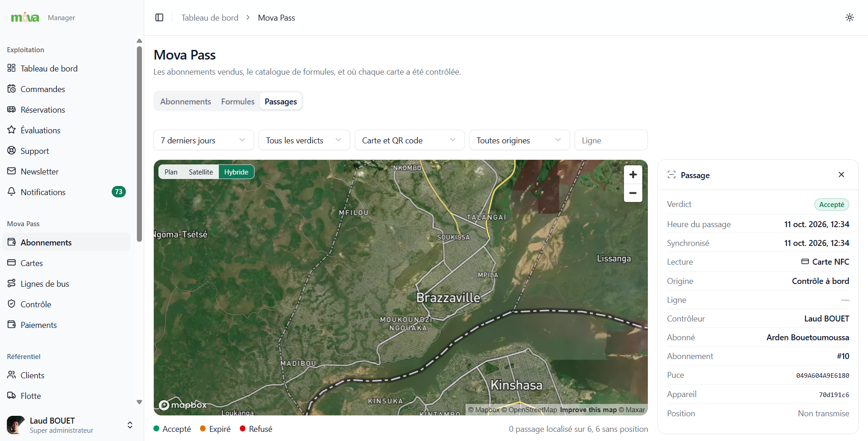Click the notifications count badge 73

[x=119, y=192]
